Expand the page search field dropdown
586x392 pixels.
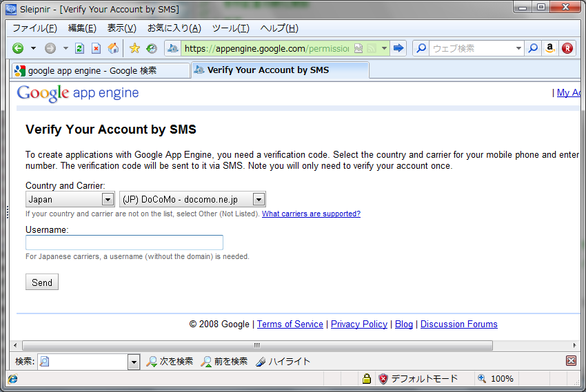[134, 362]
